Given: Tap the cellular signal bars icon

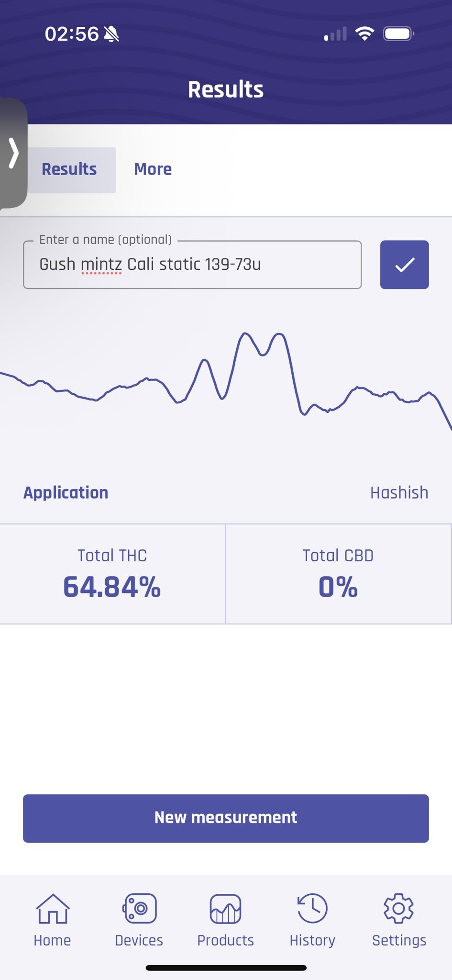Looking at the screenshot, I should 335,34.
